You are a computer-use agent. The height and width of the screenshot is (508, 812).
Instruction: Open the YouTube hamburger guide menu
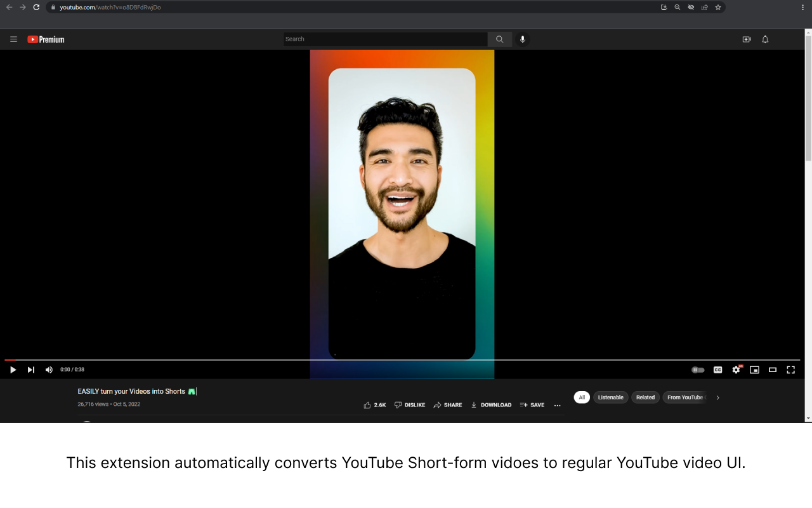(13, 39)
